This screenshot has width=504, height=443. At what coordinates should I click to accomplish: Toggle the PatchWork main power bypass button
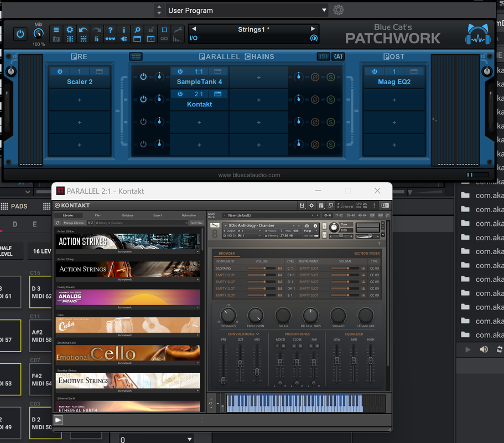pos(20,34)
